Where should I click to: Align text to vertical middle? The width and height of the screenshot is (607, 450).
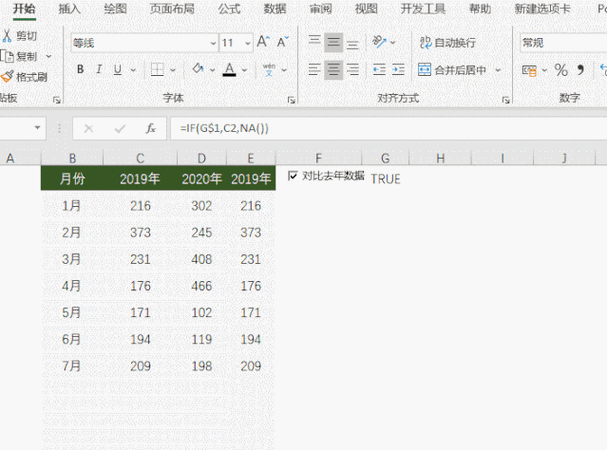(333, 42)
